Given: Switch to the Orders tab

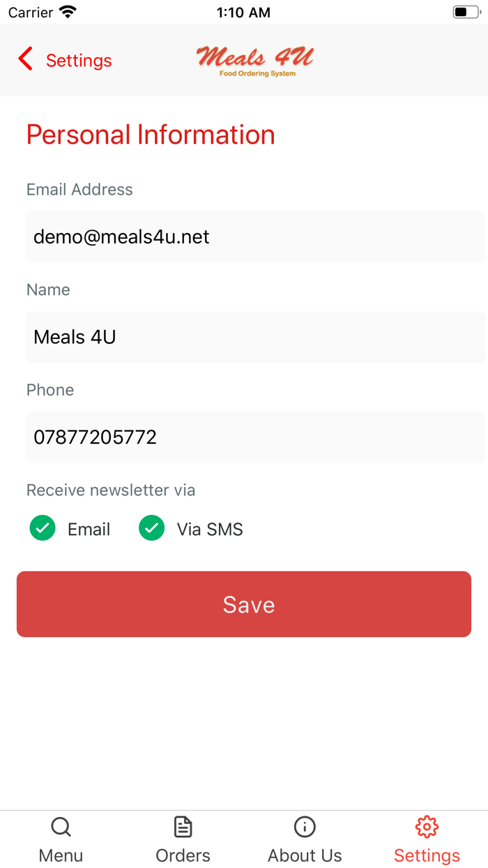Looking at the screenshot, I should tap(183, 839).
